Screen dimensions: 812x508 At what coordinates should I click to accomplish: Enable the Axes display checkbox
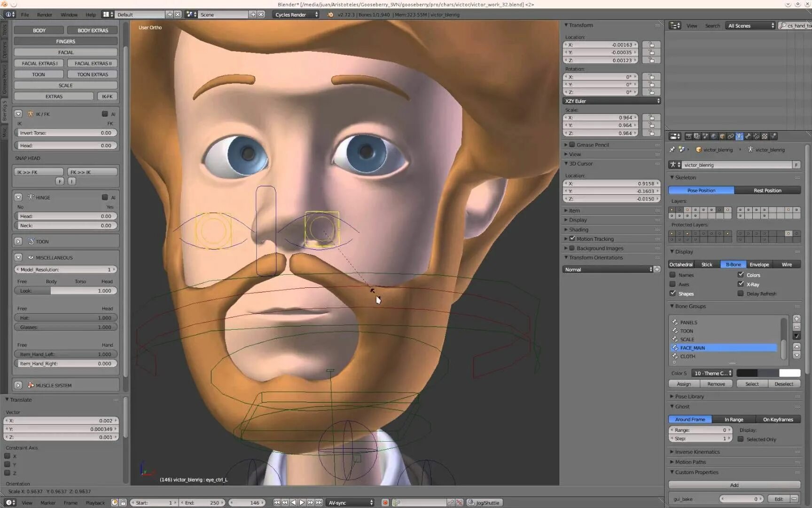coord(672,284)
